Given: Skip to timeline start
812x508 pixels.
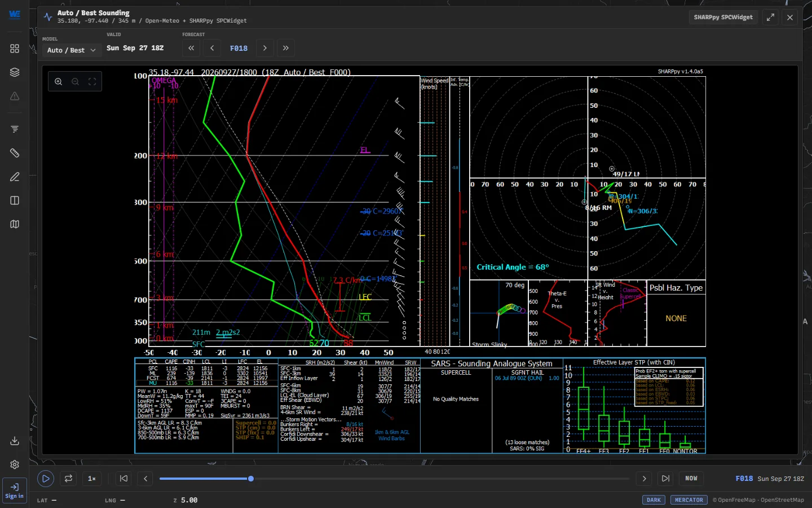Looking at the screenshot, I should (123, 479).
